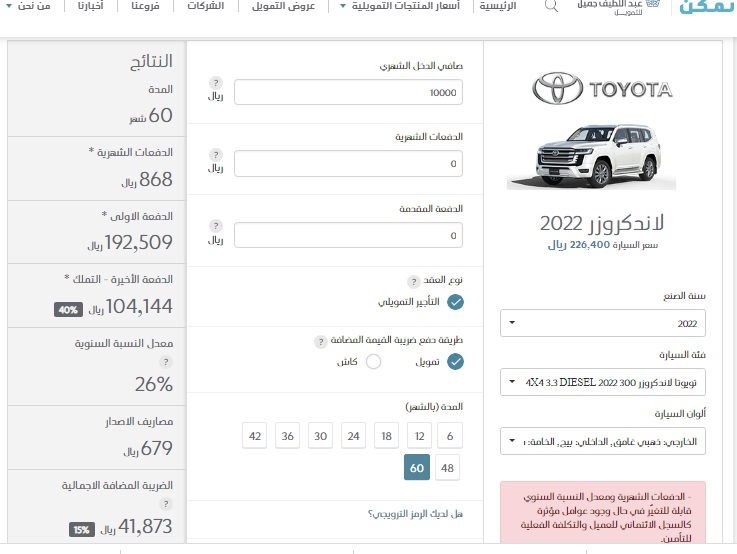
Task: Click the help icon next to الدفعات الشهرية field
Action: [216, 155]
